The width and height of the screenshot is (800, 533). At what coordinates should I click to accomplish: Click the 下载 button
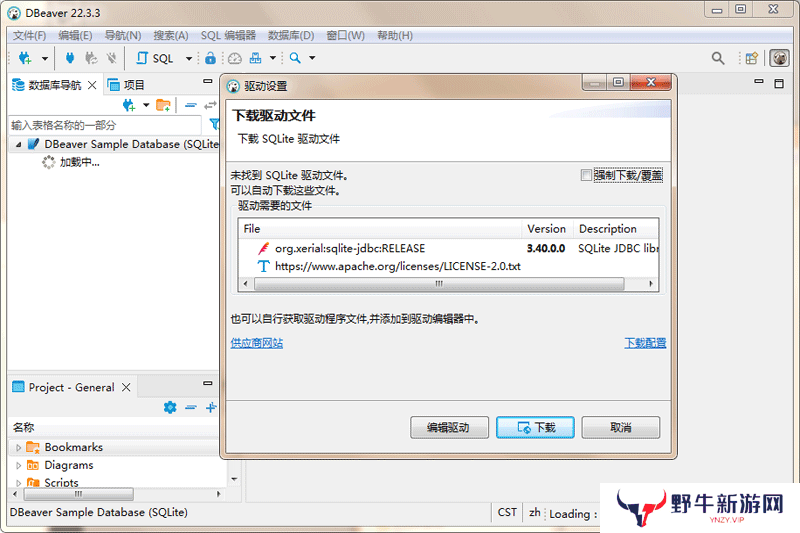535,427
